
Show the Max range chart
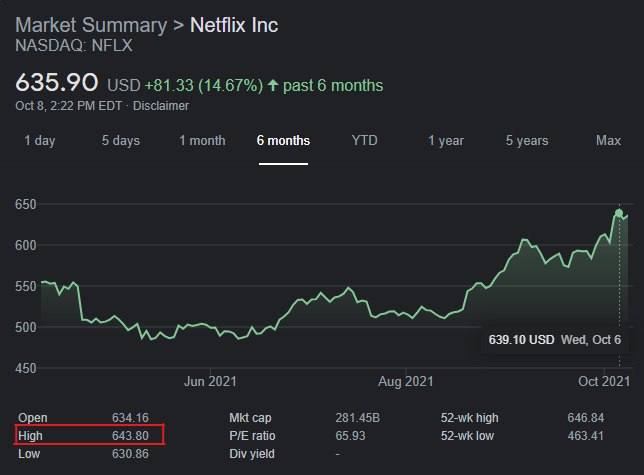click(x=608, y=140)
